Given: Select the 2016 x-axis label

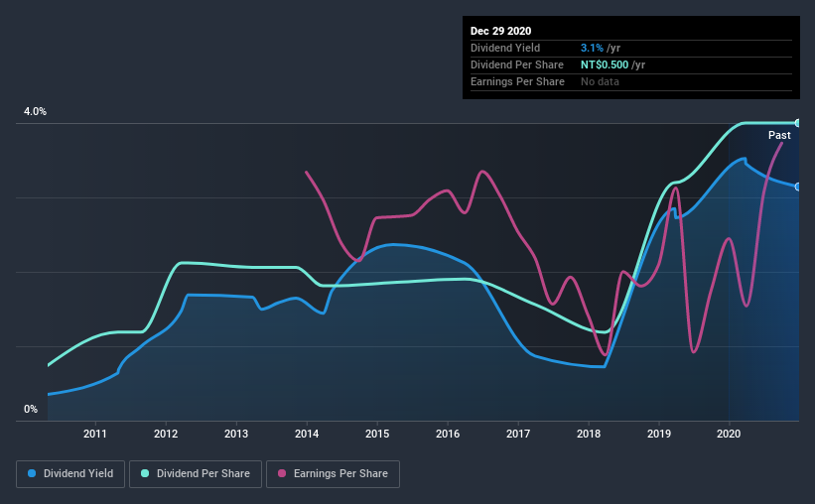Looking at the screenshot, I should (x=448, y=434).
